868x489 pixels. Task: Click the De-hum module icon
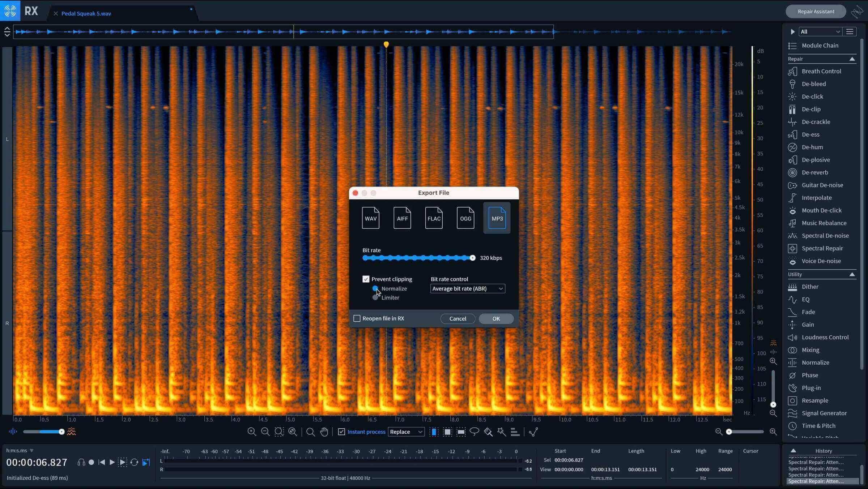click(792, 147)
